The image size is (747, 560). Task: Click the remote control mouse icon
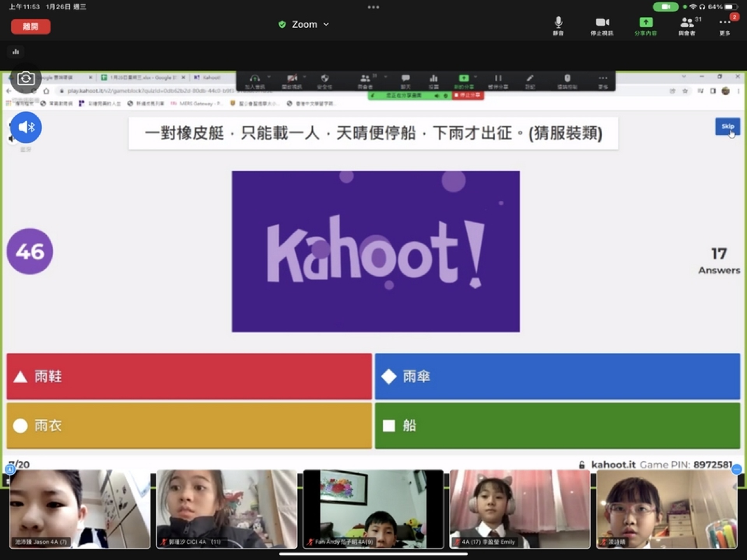point(567,81)
